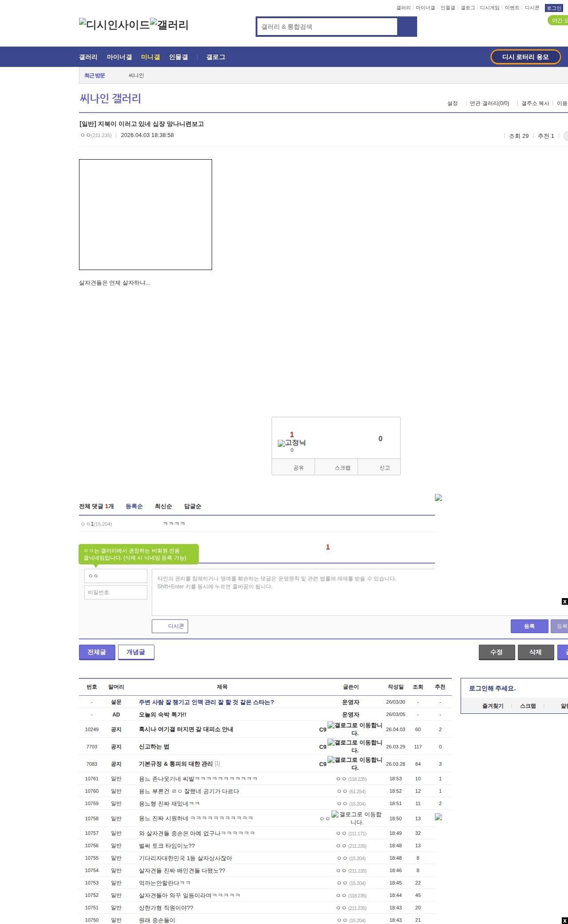Screen dimensions: 568x924
Task: Focus the comment text area
Action: (360, 592)
